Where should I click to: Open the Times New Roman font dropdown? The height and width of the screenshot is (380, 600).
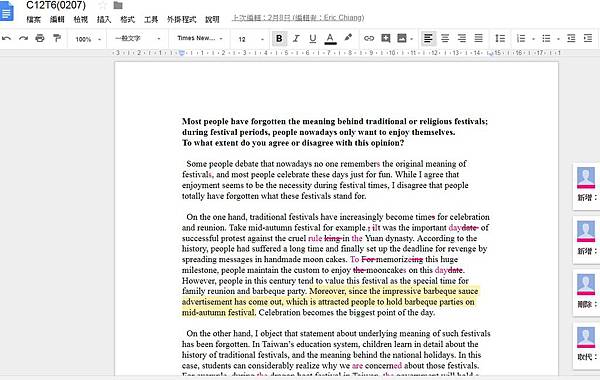pos(200,38)
